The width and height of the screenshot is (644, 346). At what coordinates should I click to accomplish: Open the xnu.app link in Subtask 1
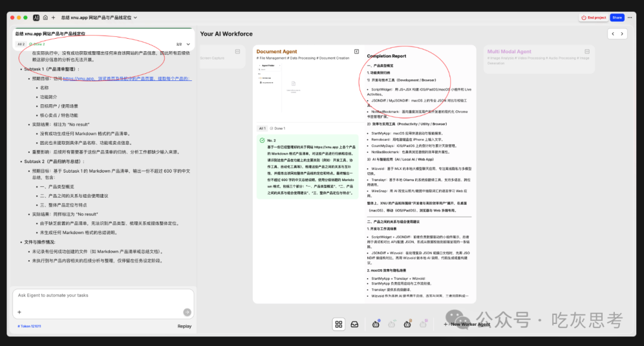(128, 78)
